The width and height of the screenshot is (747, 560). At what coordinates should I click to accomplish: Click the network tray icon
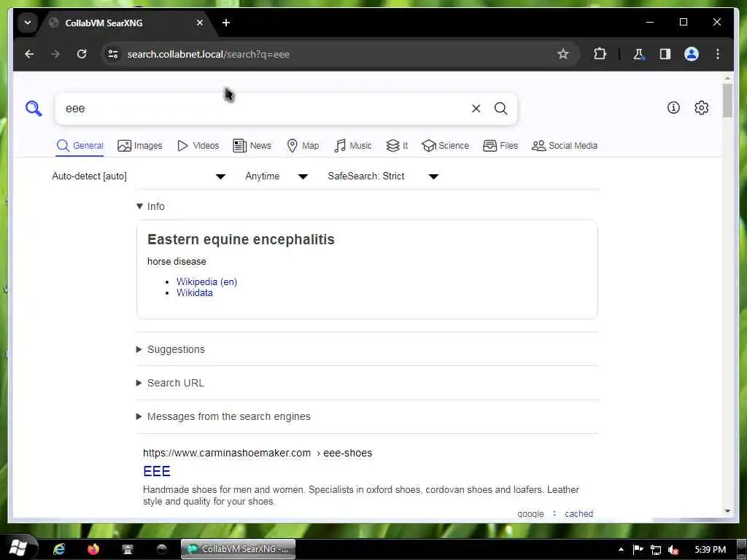coord(656,550)
